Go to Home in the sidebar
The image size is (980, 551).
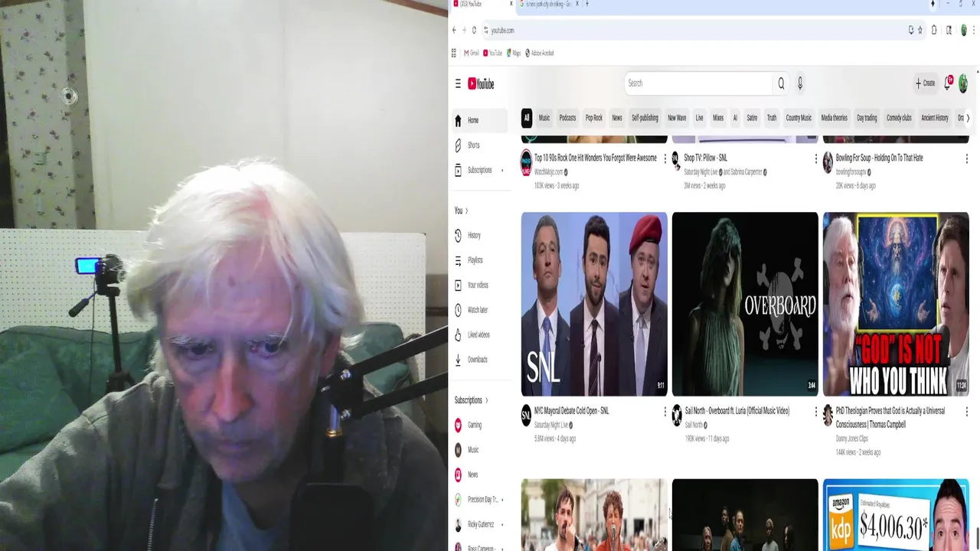(479, 120)
